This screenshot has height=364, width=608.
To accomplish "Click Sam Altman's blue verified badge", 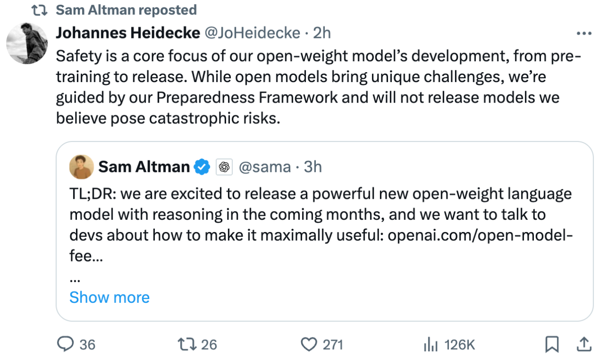I will [202, 167].
